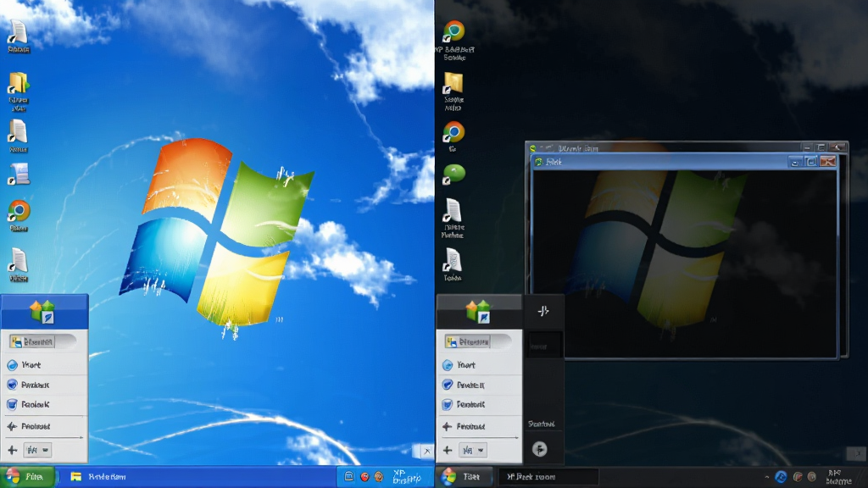Viewport: 868px width, 488px height.
Task: Click the monitor tray icon in the blue taskbar
Action: click(348, 476)
